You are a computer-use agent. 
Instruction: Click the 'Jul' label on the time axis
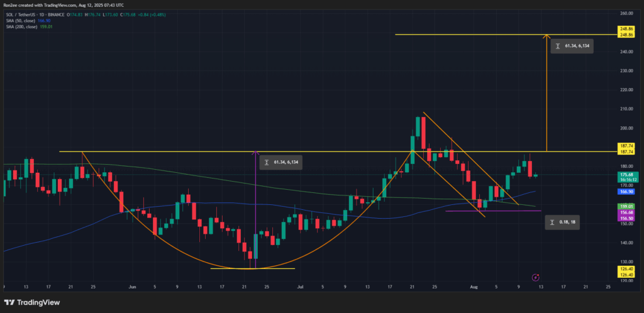pyautogui.click(x=300, y=288)
